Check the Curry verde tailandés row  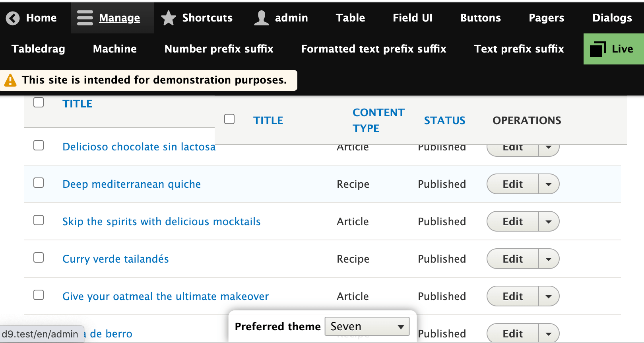coord(39,257)
